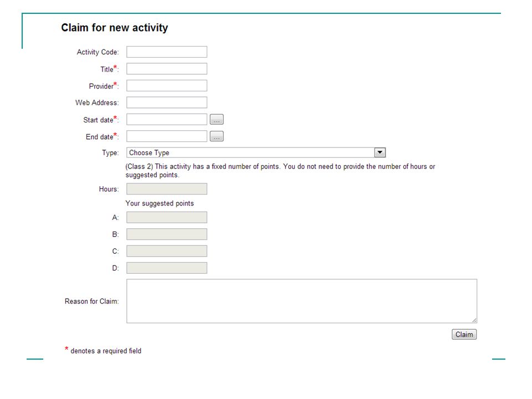Open the Start date calendar picker

tap(217, 120)
